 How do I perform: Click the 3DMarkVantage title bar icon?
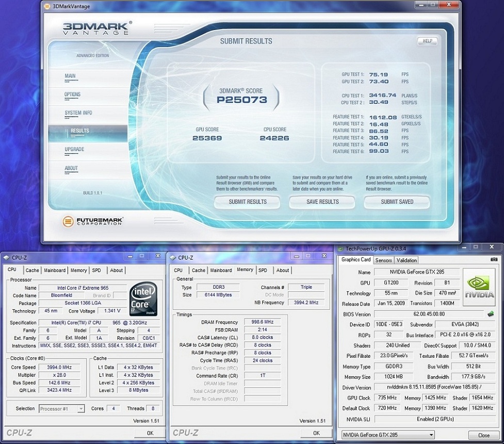pyautogui.click(x=47, y=6)
